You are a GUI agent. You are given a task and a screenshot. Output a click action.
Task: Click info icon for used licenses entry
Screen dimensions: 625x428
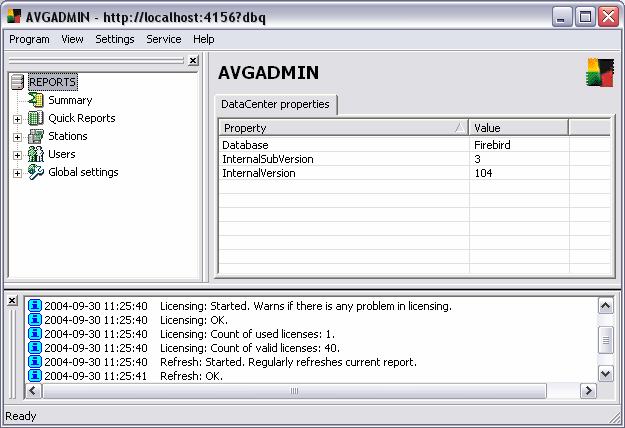pos(35,334)
